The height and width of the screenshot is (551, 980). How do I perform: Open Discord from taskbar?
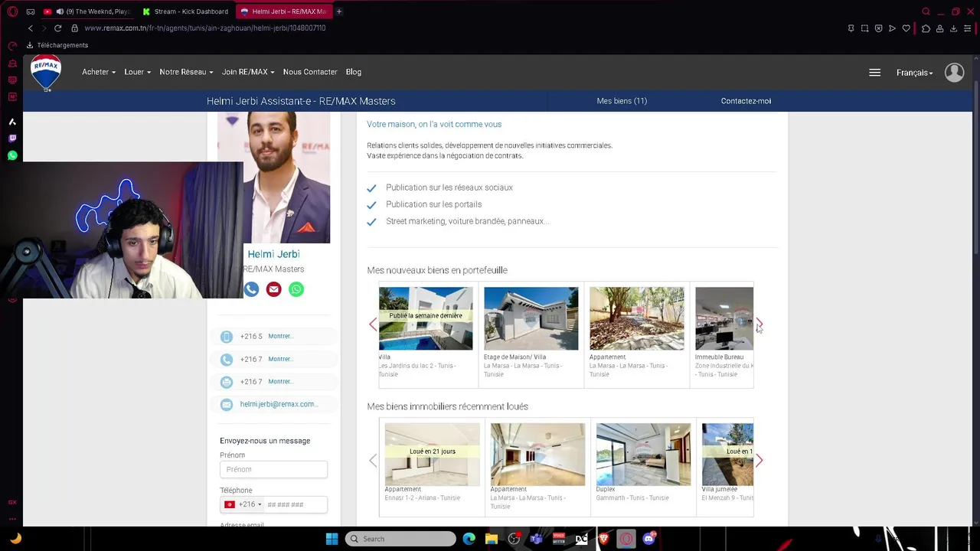pos(649,539)
